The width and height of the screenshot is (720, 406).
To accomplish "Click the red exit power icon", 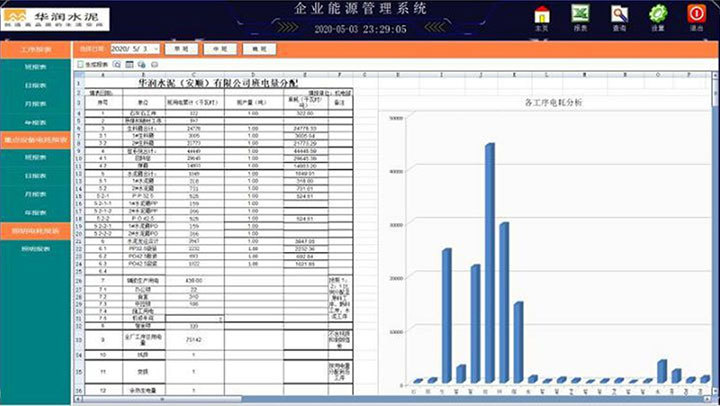I will click(697, 14).
